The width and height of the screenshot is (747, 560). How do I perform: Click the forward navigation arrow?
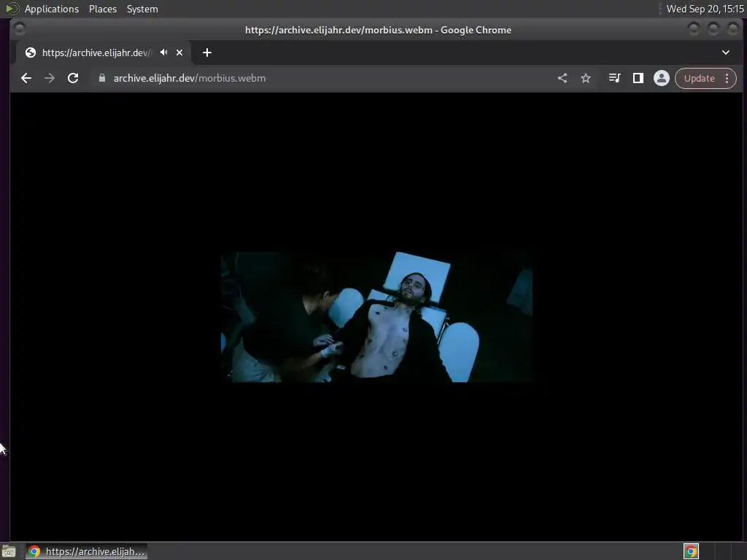coord(50,78)
